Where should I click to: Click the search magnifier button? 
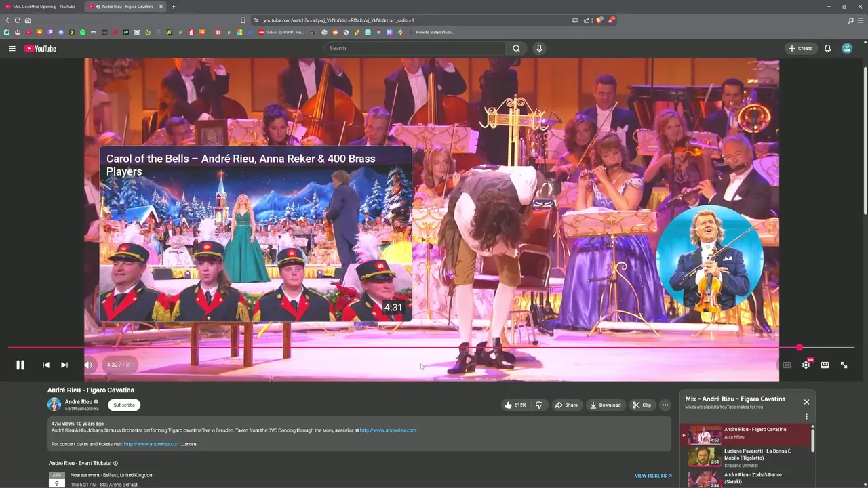coord(516,48)
